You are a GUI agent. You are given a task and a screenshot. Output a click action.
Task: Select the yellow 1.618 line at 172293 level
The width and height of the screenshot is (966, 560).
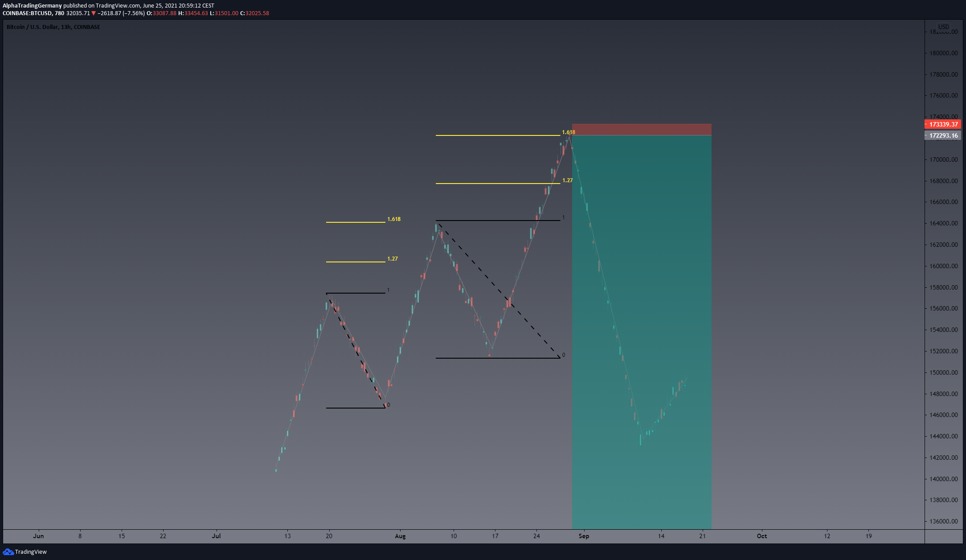tap(498, 135)
